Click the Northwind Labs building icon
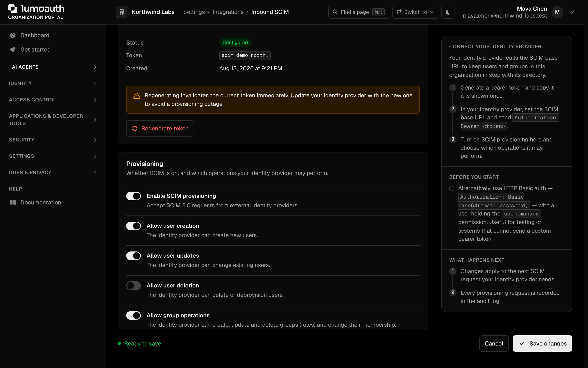This screenshot has height=368, width=588. click(121, 12)
